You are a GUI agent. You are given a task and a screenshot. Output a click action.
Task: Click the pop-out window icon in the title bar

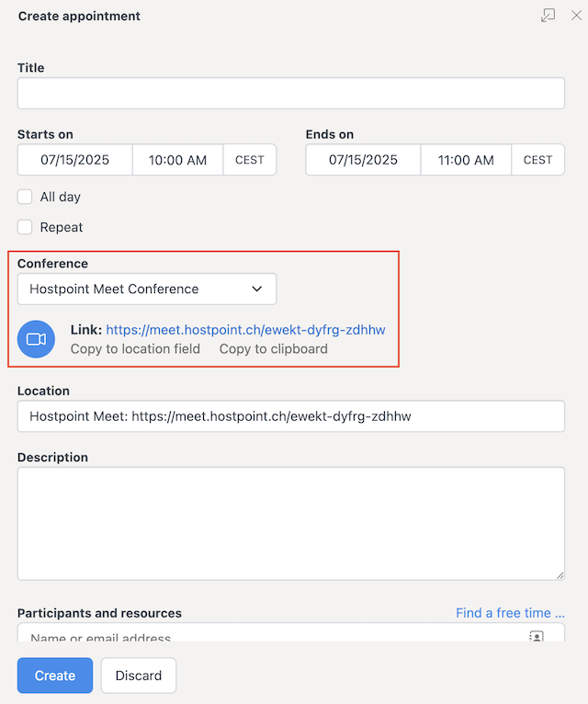click(x=548, y=16)
